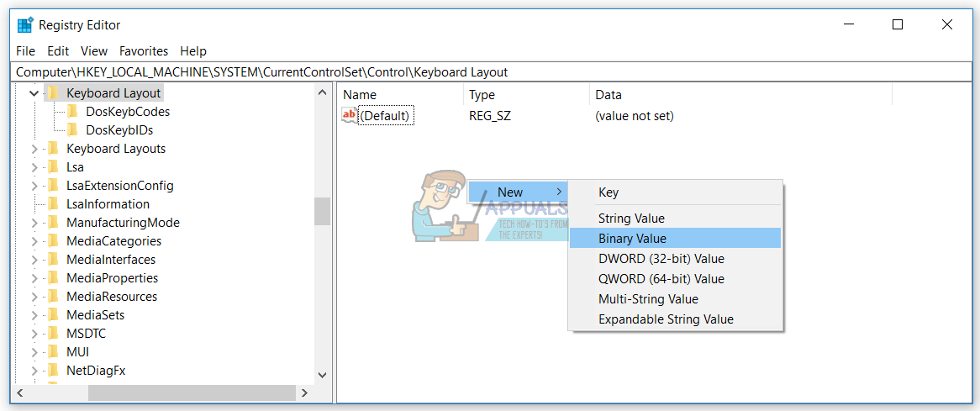Expand the MediaProperties tree node
Screen dimensions: 980x411
pos(34,278)
